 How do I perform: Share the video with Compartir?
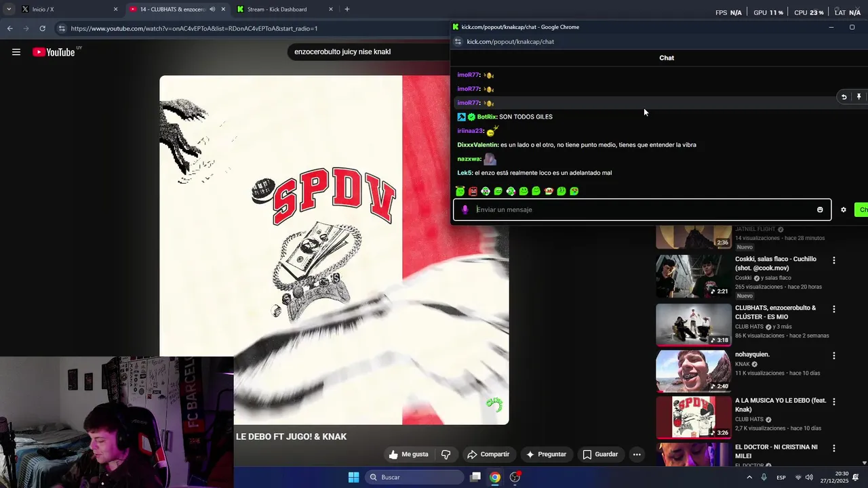[488, 454]
